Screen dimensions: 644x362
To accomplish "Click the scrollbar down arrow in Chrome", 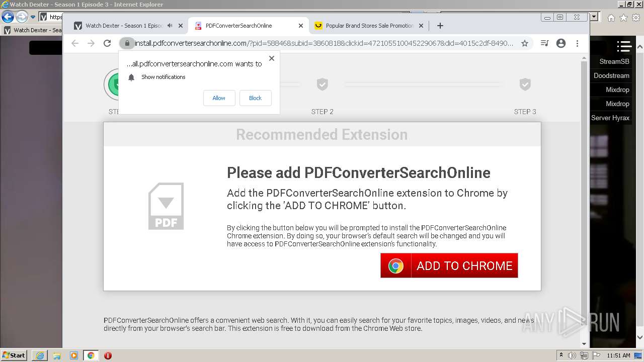I will pyautogui.click(x=584, y=344).
